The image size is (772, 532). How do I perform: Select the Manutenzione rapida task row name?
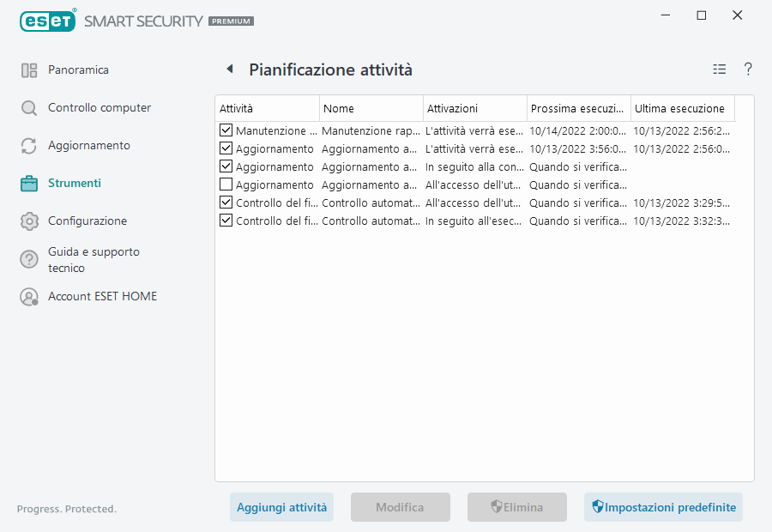point(371,131)
